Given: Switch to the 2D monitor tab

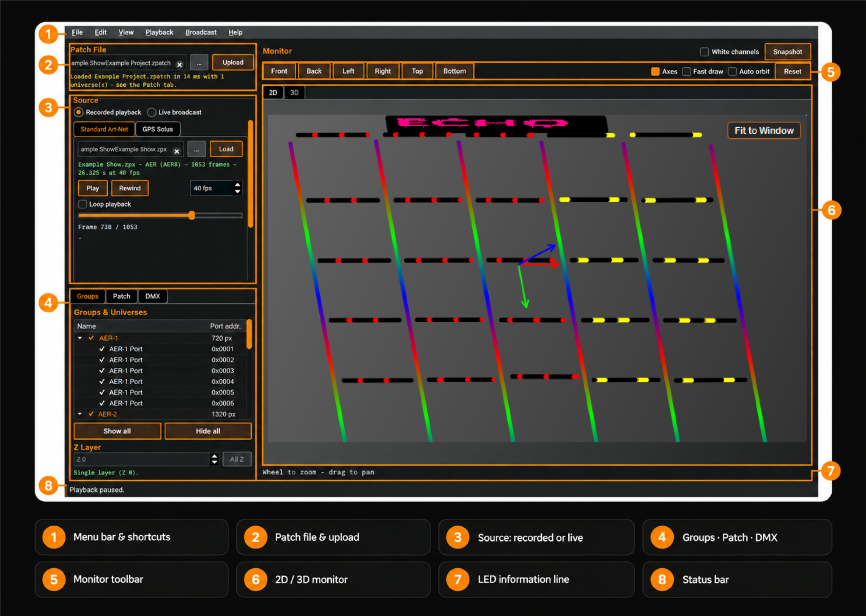Looking at the screenshot, I should (x=273, y=93).
